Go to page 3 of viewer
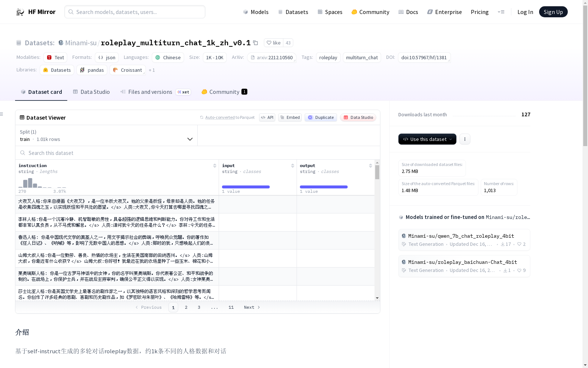Viewport: 588px width, 368px height. point(199,307)
